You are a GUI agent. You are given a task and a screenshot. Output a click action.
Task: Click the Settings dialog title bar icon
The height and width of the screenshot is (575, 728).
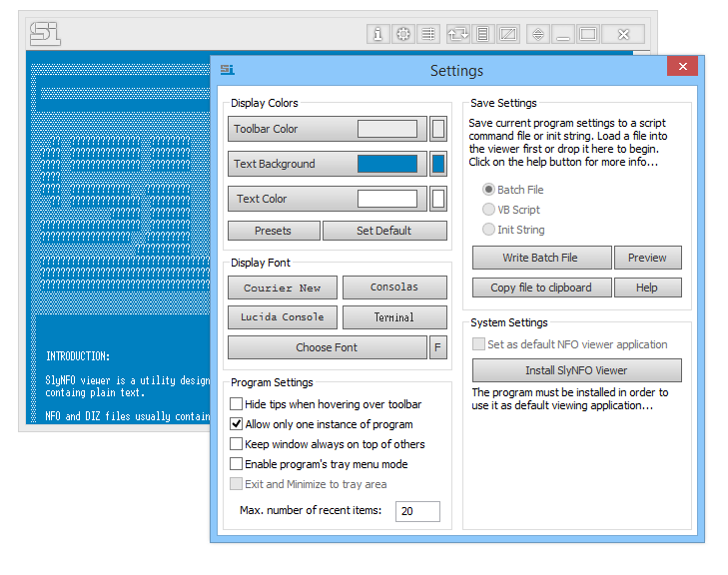(x=227, y=70)
